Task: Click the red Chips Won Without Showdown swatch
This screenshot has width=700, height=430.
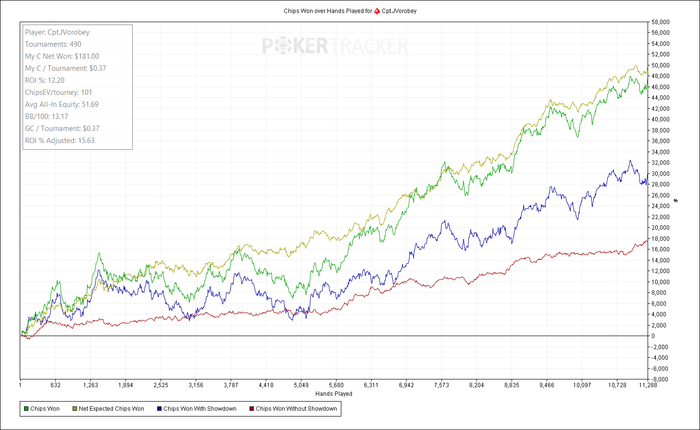Action: [251, 409]
